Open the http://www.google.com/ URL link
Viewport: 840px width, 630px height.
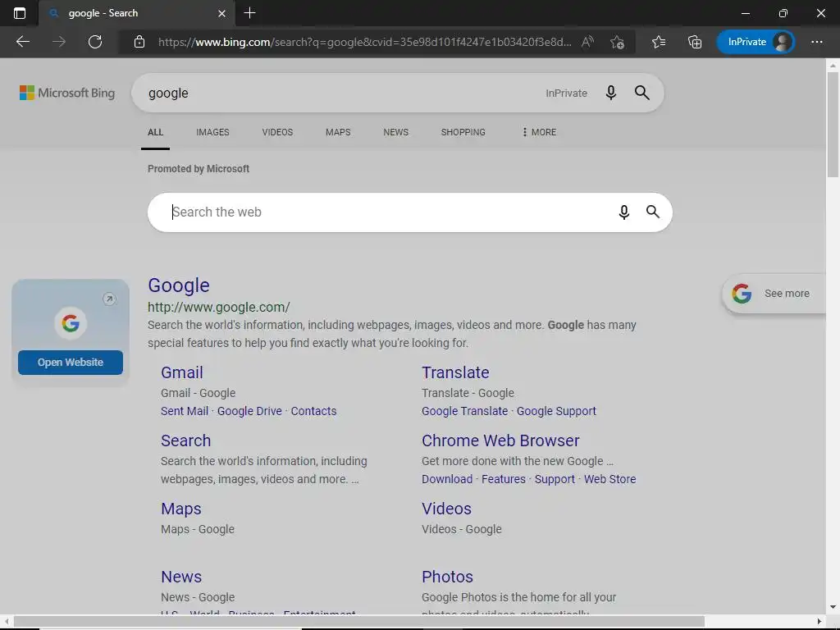[218, 307]
